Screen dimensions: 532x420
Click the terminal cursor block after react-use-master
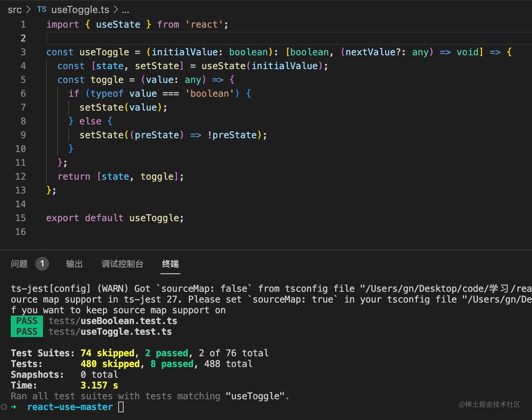click(x=121, y=407)
